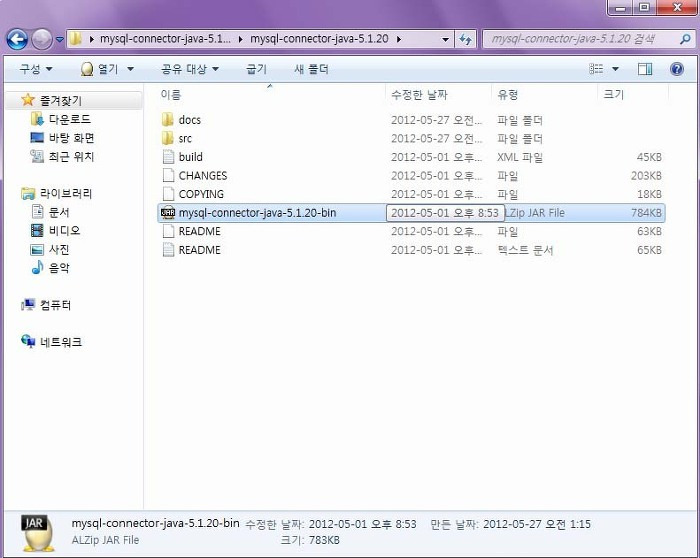Select first mysql-connector-java-5.1... breadcrumb
Image resolution: width=700 pixels, height=558 pixels.
[x=165, y=39]
